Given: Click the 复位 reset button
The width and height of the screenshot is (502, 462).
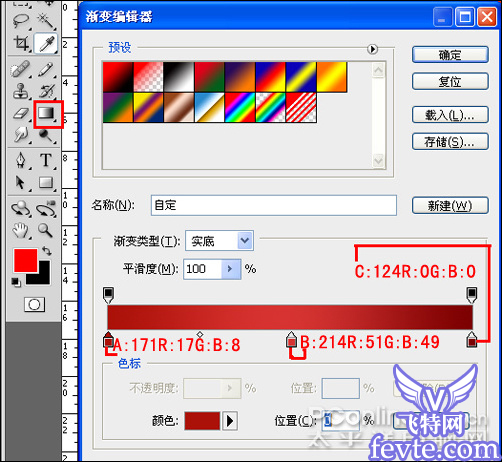Looking at the screenshot, I should [450, 81].
